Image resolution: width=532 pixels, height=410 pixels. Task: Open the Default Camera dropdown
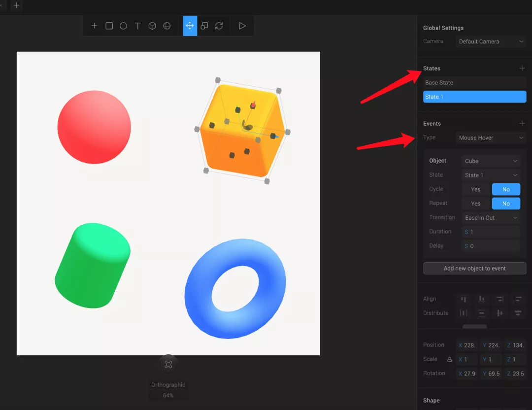491,42
